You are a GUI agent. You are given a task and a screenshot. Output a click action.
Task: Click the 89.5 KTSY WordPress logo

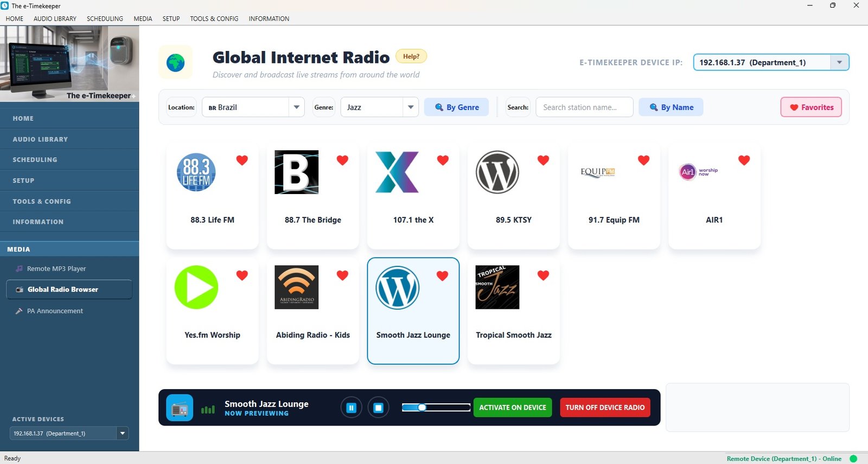pyautogui.click(x=497, y=172)
